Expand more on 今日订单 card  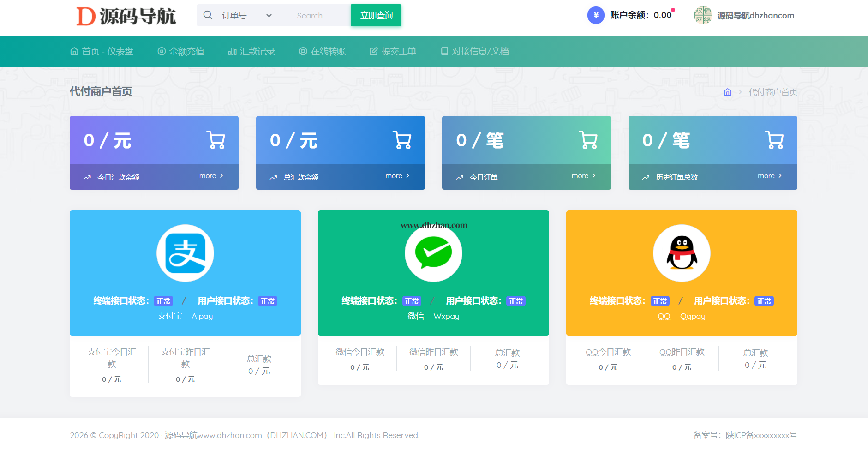point(583,176)
